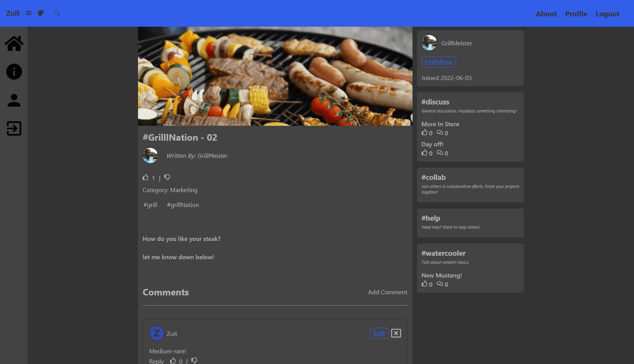The width and height of the screenshot is (634, 364).
Task: Open the New Mustang! post
Action: [441, 275]
